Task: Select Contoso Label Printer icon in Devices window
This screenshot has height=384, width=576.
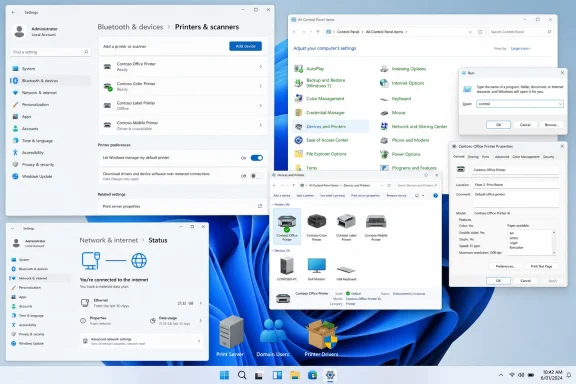Action: pyautogui.click(x=346, y=226)
